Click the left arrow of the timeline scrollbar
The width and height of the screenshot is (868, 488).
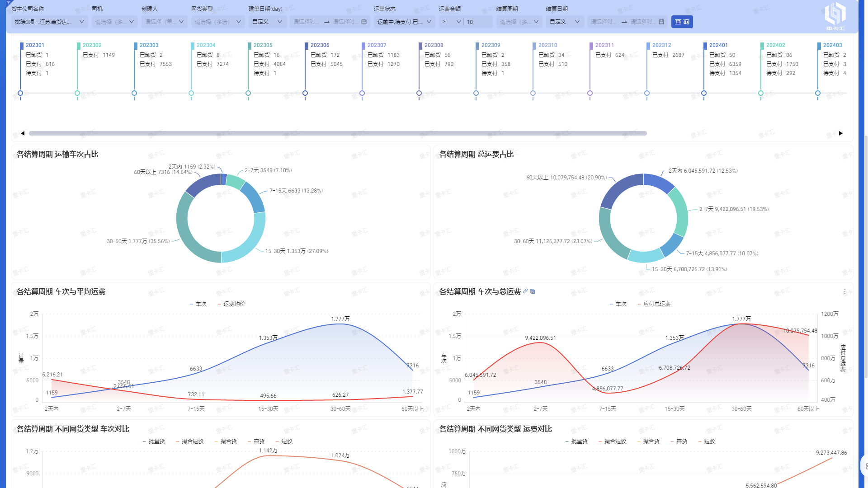[23, 133]
